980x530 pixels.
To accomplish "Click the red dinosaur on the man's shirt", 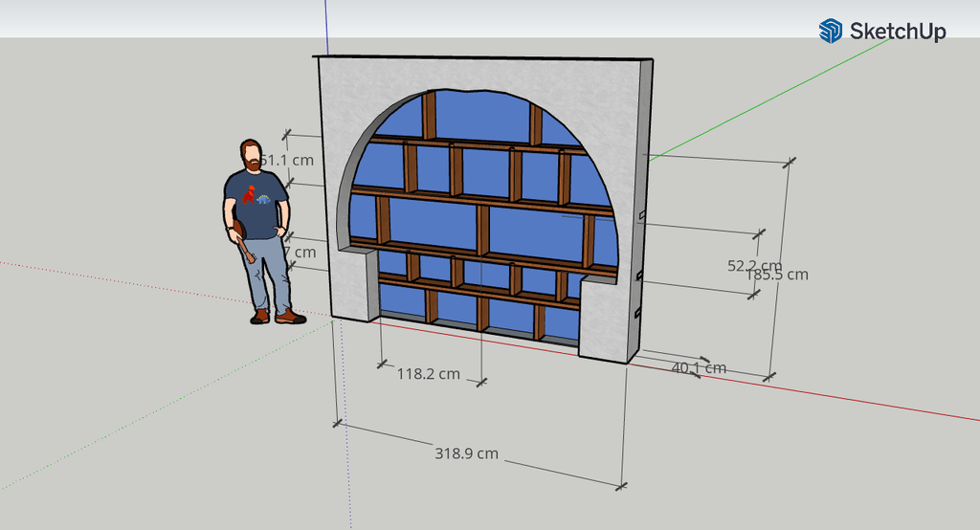I will point(249,196).
